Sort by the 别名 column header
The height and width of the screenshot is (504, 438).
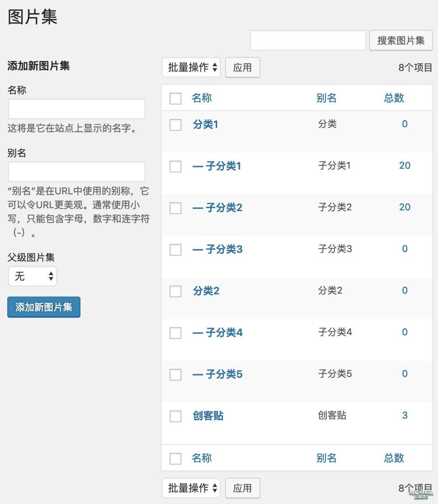point(326,98)
